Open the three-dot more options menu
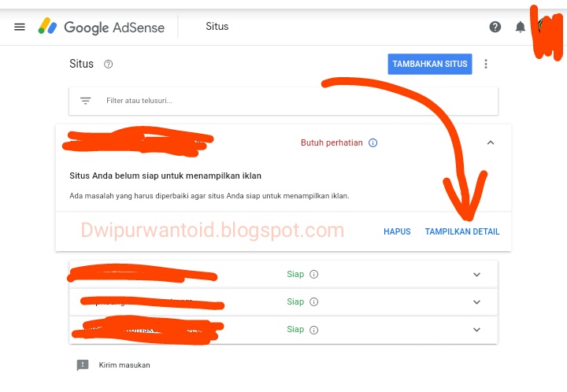The width and height of the screenshot is (567, 392). click(x=486, y=64)
